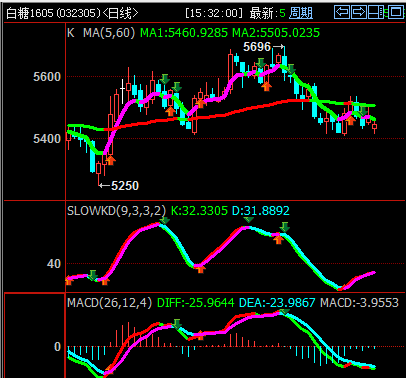Select the MACD(26,12,4) indicator label
The image size is (406, 378).
coord(109,303)
